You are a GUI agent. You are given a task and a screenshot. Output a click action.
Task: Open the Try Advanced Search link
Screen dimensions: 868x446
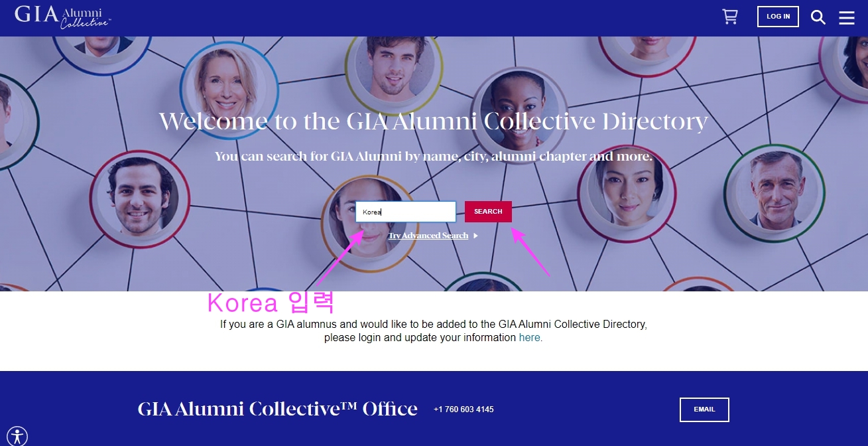coord(428,236)
